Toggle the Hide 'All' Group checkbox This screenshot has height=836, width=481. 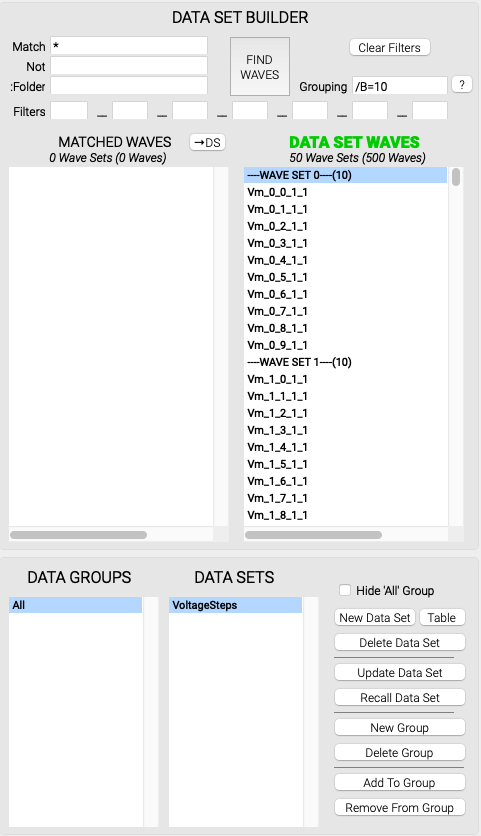tap(345, 590)
